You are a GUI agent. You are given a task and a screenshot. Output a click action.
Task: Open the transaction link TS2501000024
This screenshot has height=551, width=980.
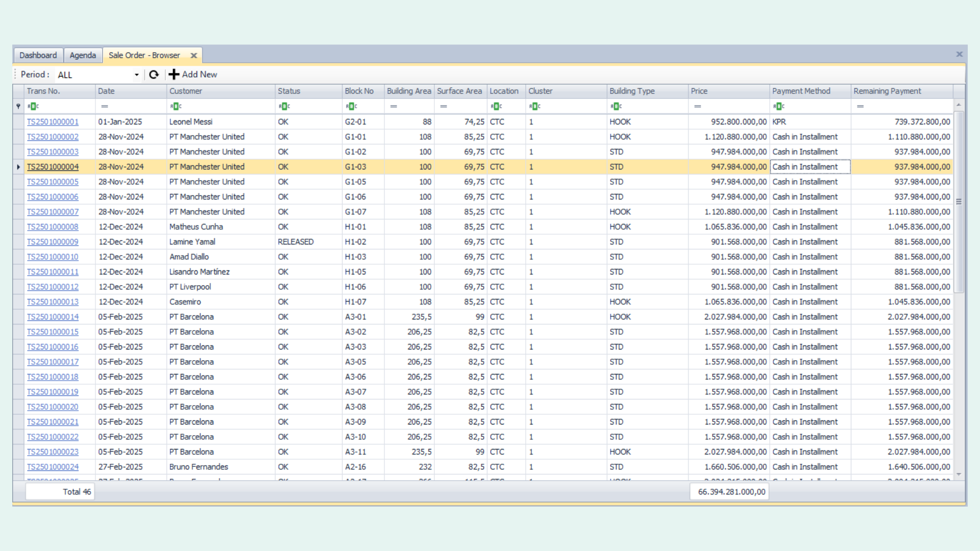pyautogui.click(x=53, y=467)
